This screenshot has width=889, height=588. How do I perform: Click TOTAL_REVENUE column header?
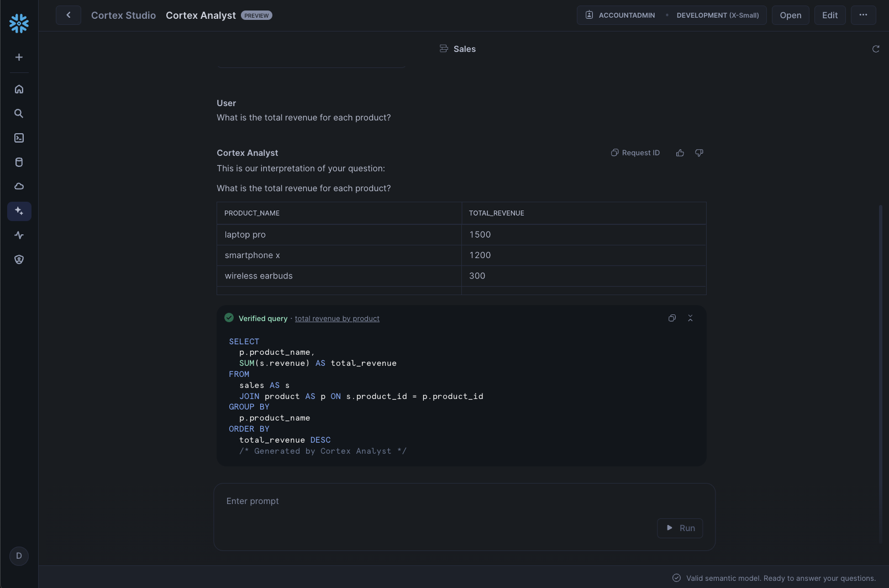pyautogui.click(x=584, y=213)
